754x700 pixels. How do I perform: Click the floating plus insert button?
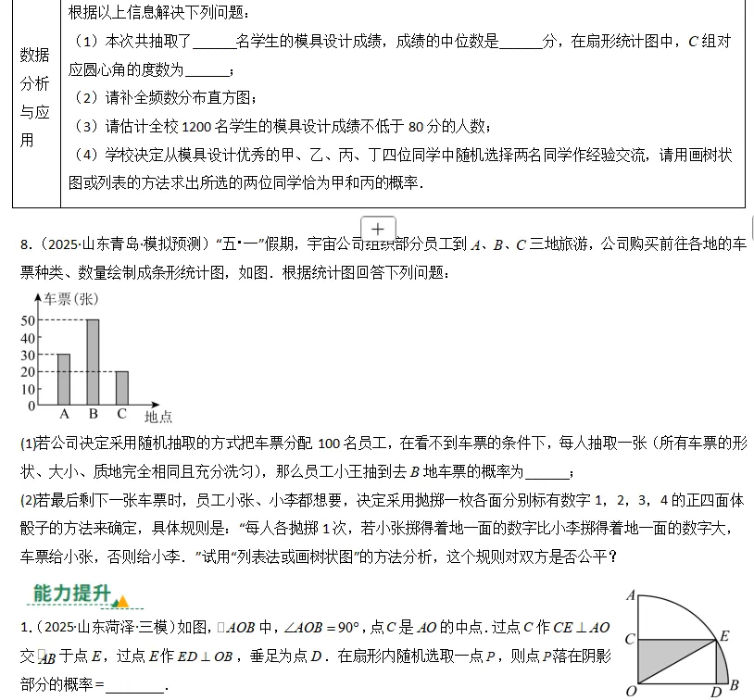point(377,228)
